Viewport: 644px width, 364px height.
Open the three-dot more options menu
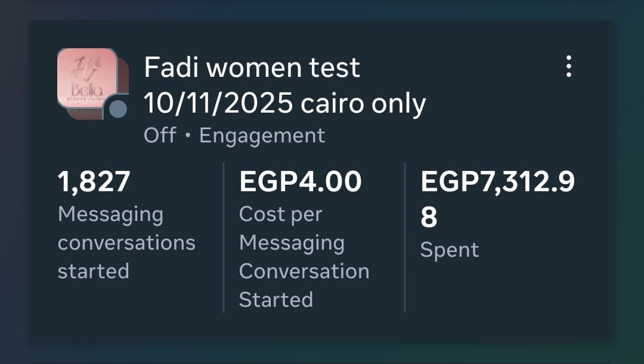(x=569, y=66)
